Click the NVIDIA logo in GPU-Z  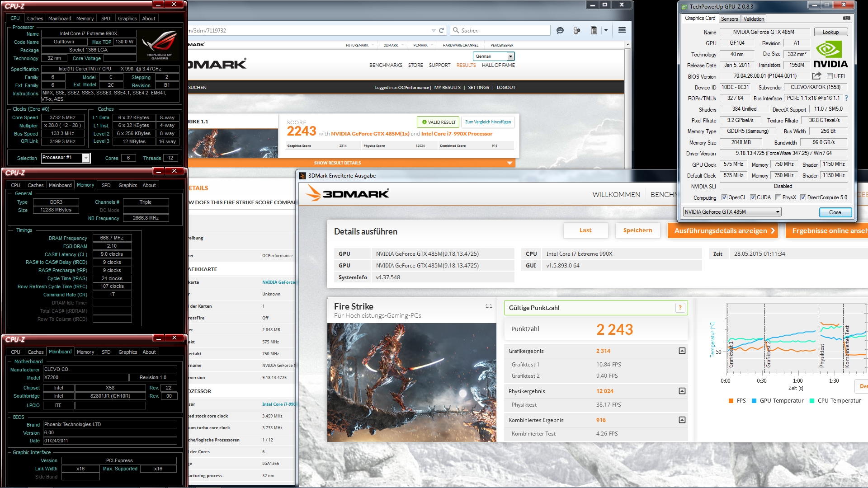click(830, 54)
